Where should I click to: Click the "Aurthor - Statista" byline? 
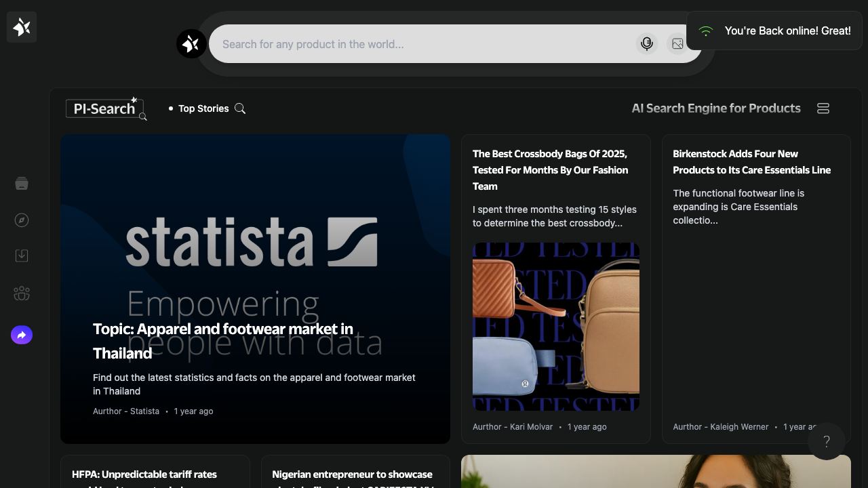[126, 411]
